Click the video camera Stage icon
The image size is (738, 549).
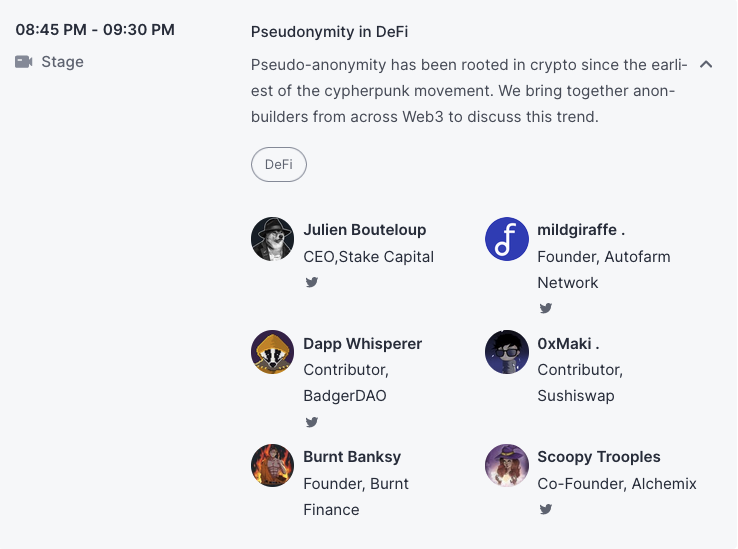24,62
